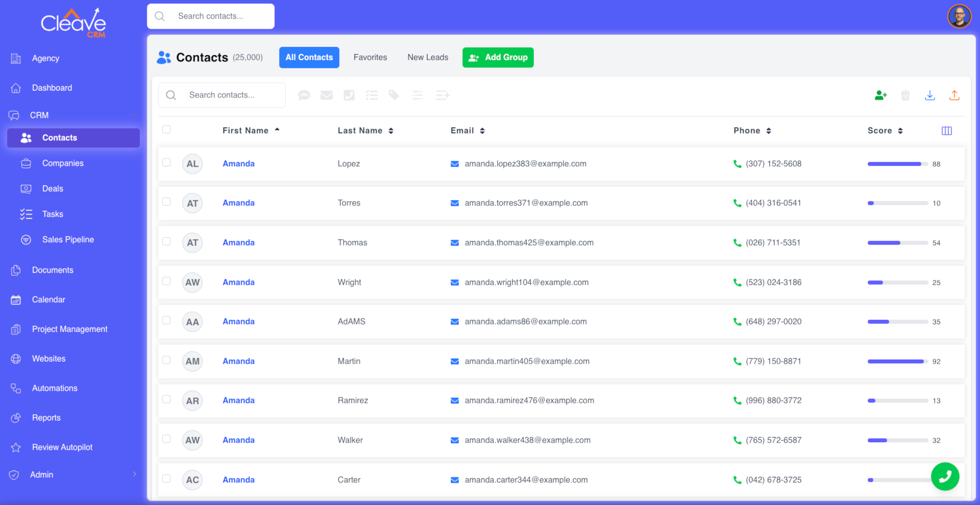Open Amanda Wright's contact name link
Image resolution: width=980 pixels, height=505 pixels.
(238, 282)
